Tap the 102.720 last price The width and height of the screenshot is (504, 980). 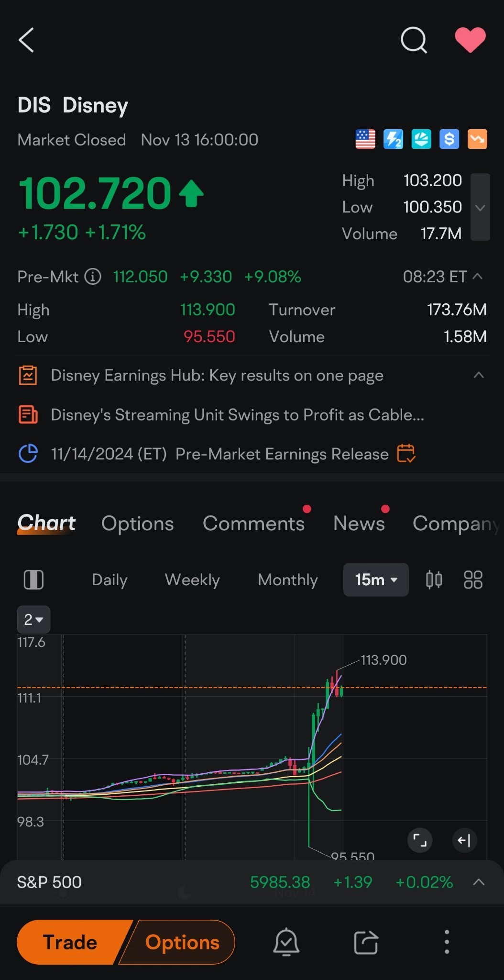(95, 193)
